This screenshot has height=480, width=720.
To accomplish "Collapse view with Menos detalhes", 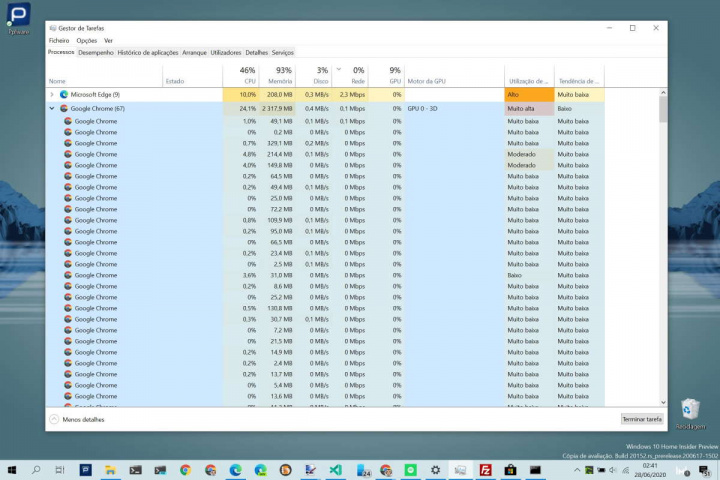I will (x=83, y=420).
